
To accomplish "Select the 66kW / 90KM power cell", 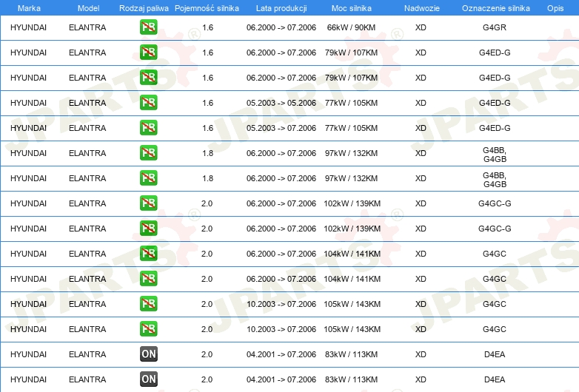I will click(351, 27).
